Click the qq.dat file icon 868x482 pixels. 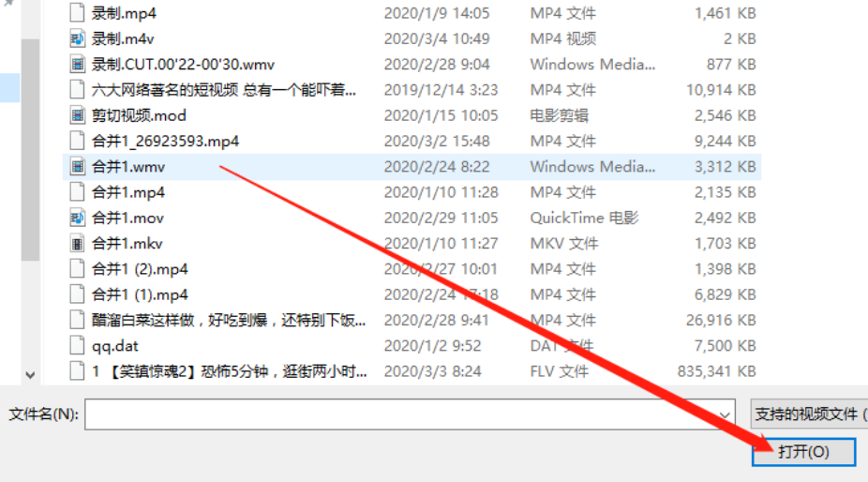[78, 346]
